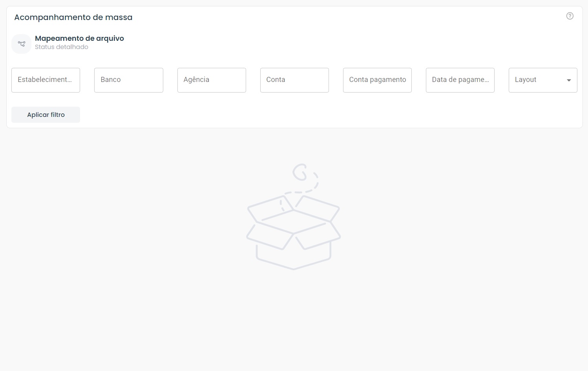Click the Agência placeholder label
588x371 pixels.
tap(196, 80)
